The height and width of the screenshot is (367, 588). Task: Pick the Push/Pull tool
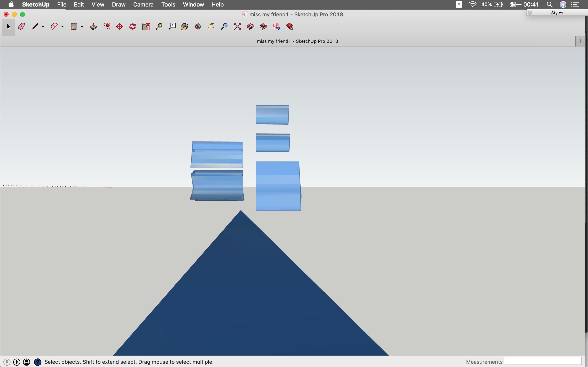pyautogui.click(x=93, y=27)
